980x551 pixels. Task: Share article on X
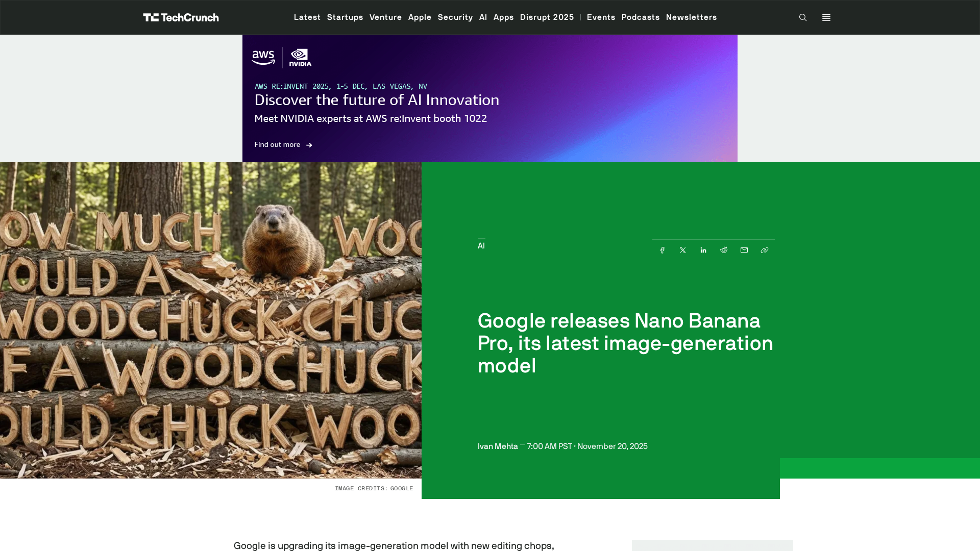tap(683, 250)
